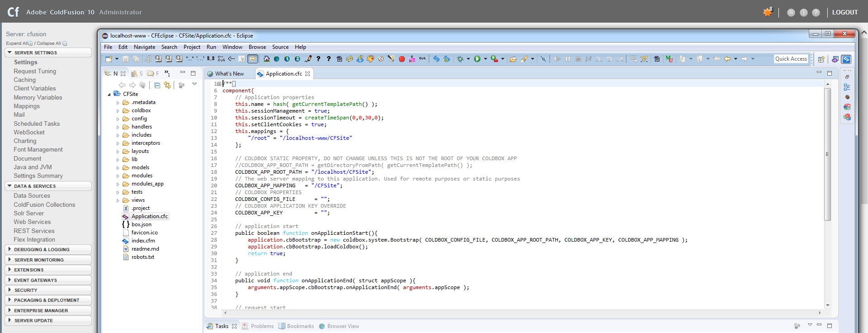Screen dimensions: 868x333
Task: Click the green Run button icon
Action: (x=477, y=59)
